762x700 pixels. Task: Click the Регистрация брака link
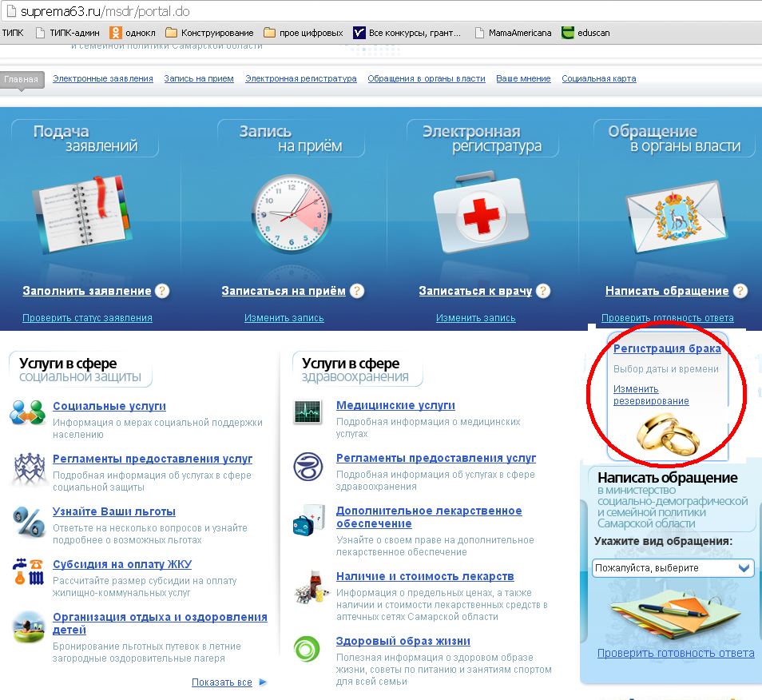667,348
